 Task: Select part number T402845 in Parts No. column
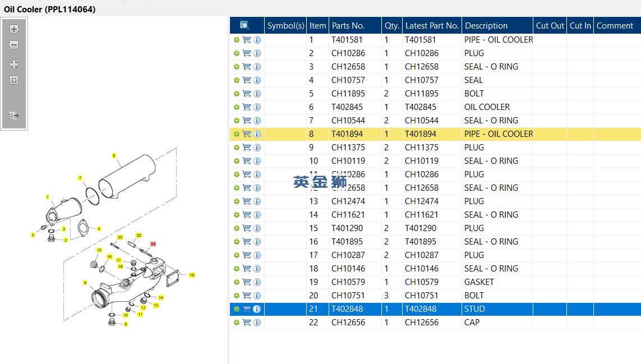coord(347,107)
